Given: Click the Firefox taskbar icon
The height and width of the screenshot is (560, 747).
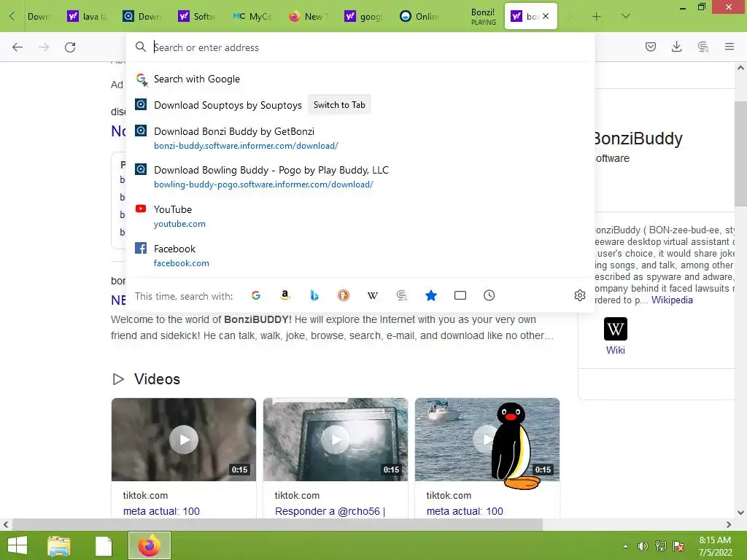Looking at the screenshot, I should 150,545.
